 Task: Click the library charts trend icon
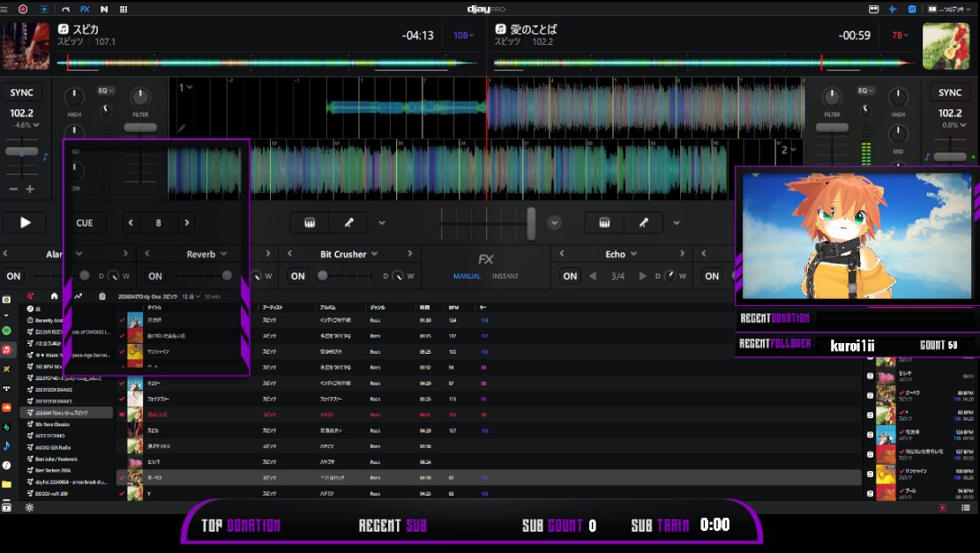point(78,296)
